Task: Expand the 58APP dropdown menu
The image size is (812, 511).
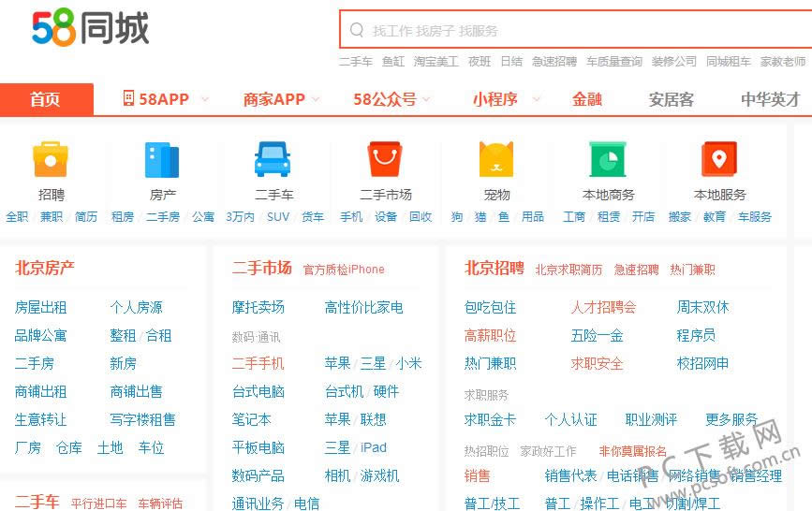Action: (204, 99)
